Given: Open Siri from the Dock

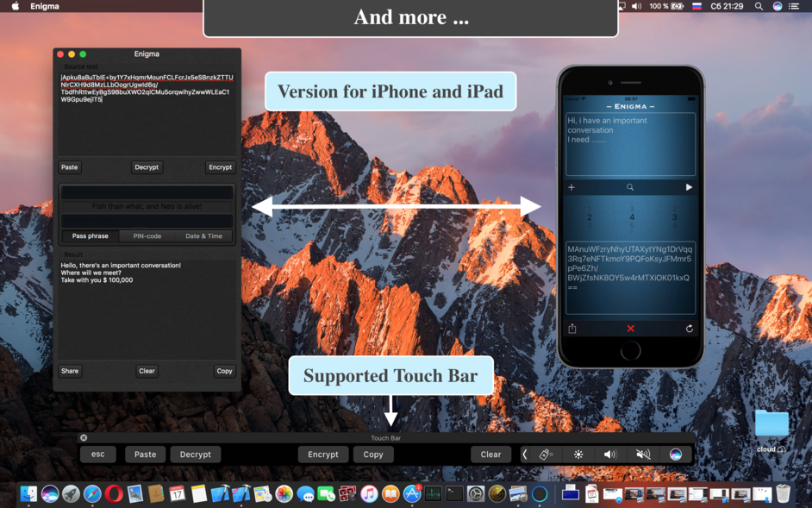Looking at the screenshot, I should point(50,494).
